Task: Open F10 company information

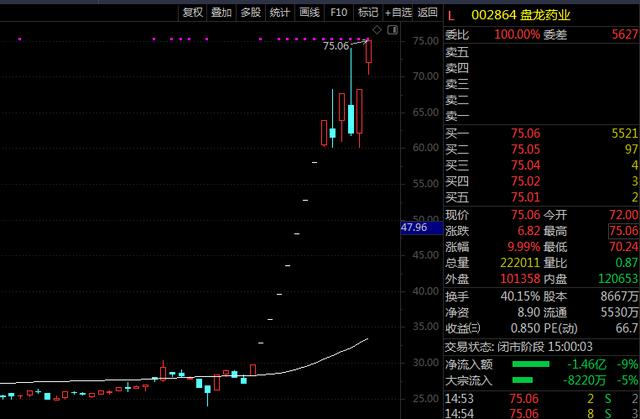Action: pos(339,13)
